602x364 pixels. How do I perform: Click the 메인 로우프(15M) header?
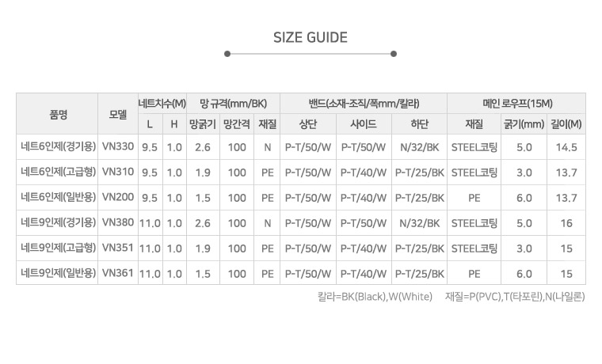pyautogui.click(x=517, y=104)
